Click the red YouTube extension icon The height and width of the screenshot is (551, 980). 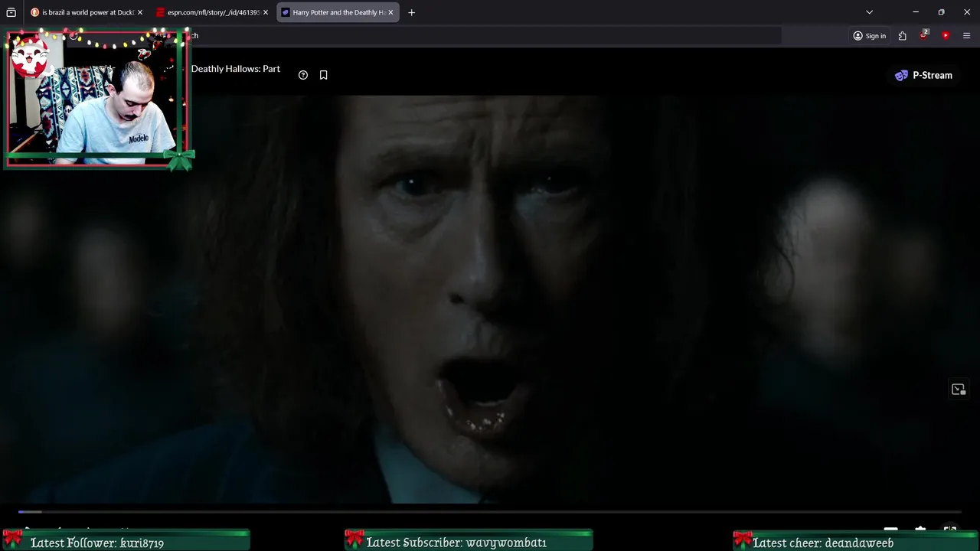[946, 35]
